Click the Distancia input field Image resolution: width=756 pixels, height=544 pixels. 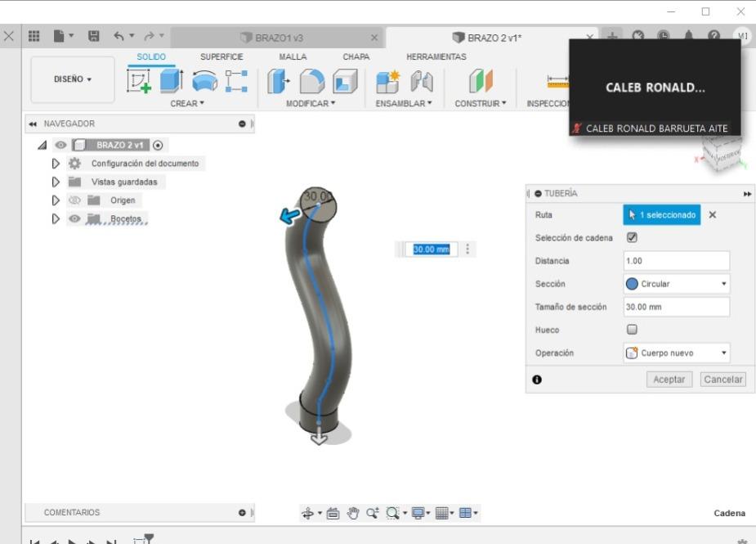[677, 261]
